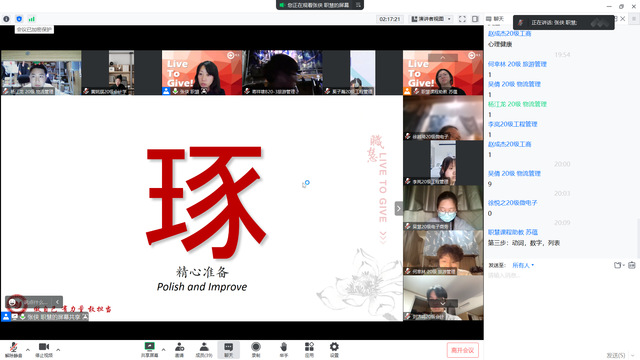Screen dimensions: 640x360
Task: Select thumbnail of participant wearing blue mask
Action: [x=443, y=208]
